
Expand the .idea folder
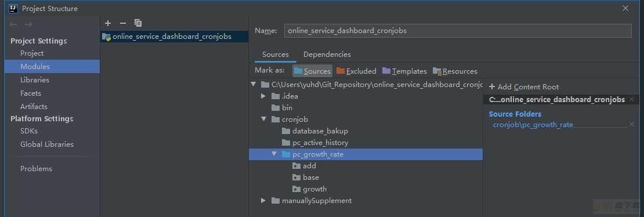pyautogui.click(x=263, y=96)
